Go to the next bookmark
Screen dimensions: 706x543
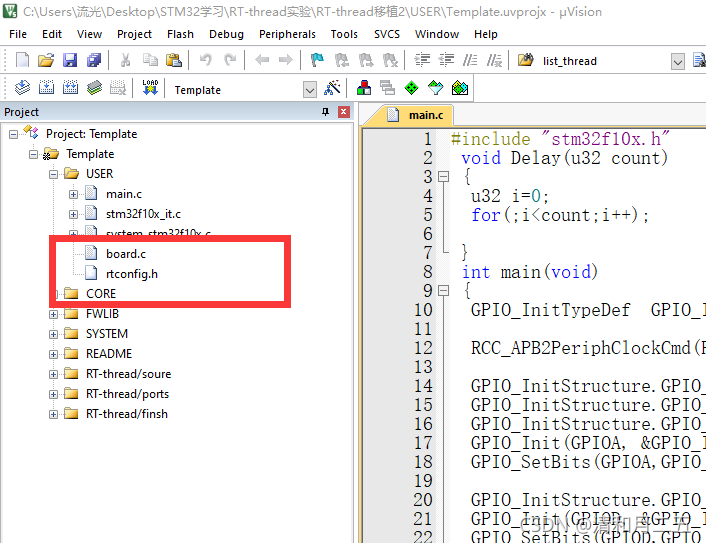366,60
